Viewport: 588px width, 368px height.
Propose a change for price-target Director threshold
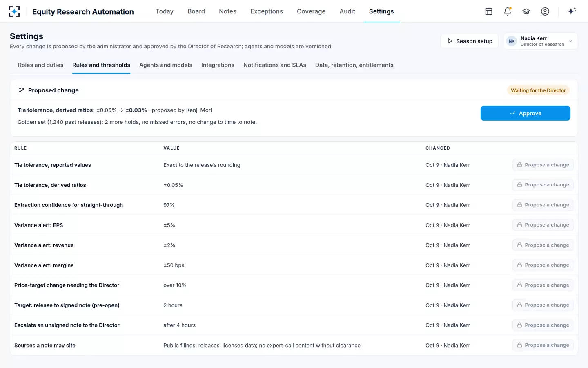click(x=543, y=285)
